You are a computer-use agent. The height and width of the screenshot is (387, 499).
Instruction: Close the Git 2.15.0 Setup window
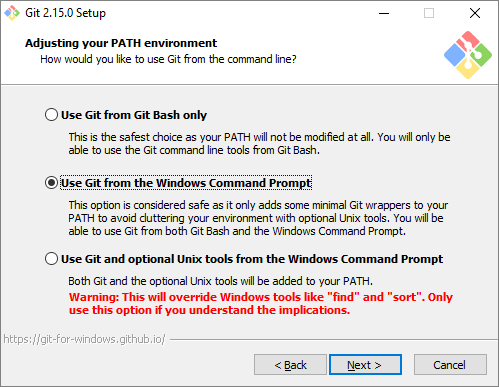click(475, 13)
